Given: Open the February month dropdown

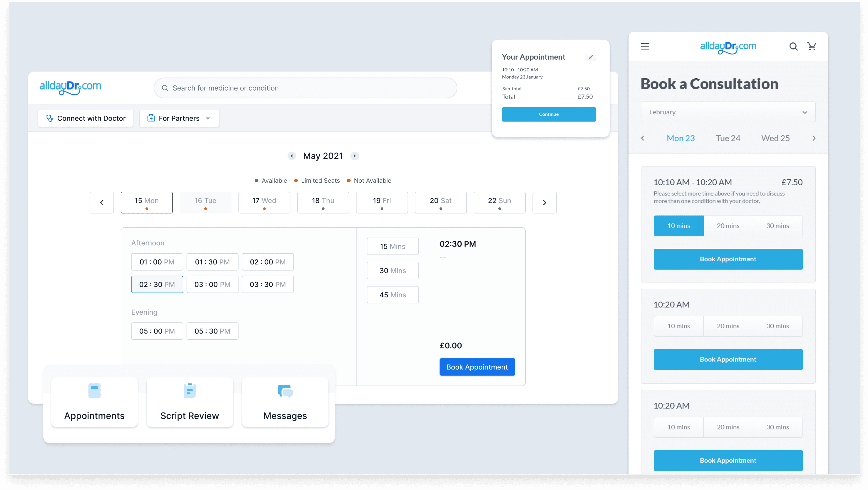Looking at the screenshot, I should [x=728, y=112].
